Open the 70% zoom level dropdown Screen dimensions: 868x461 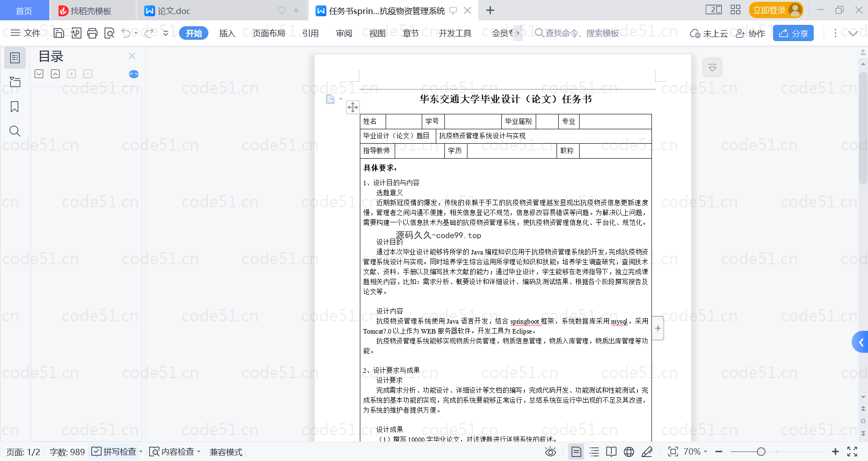tap(695, 452)
